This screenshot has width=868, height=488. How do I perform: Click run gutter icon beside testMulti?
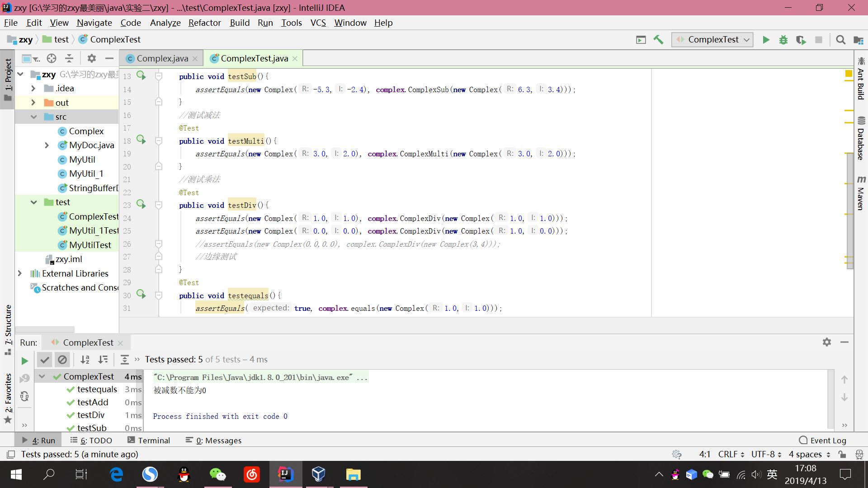coord(142,140)
